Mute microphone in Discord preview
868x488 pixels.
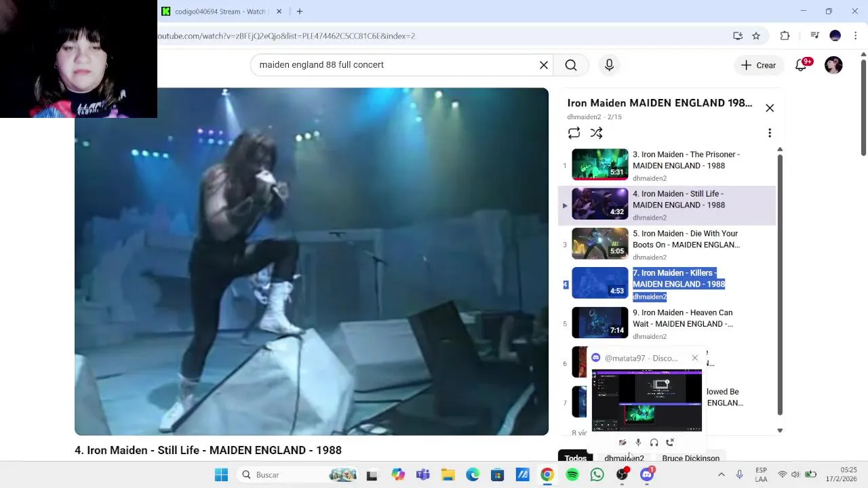[x=638, y=443]
